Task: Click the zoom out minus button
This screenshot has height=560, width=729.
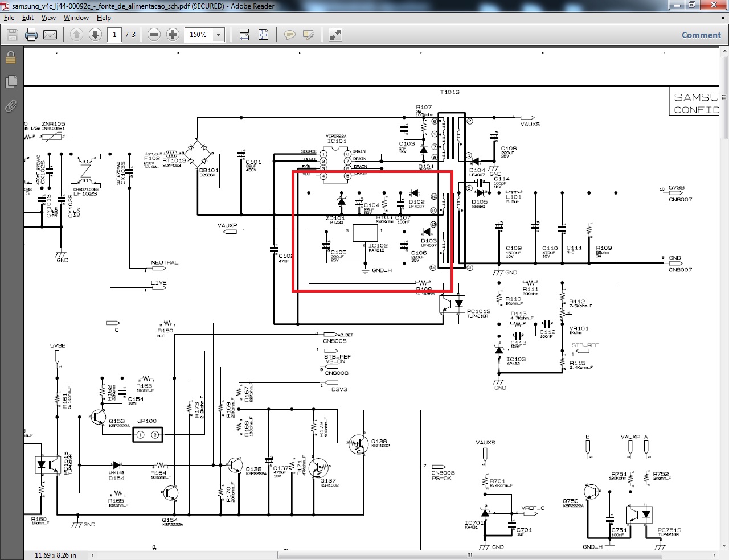Action: click(x=154, y=35)
